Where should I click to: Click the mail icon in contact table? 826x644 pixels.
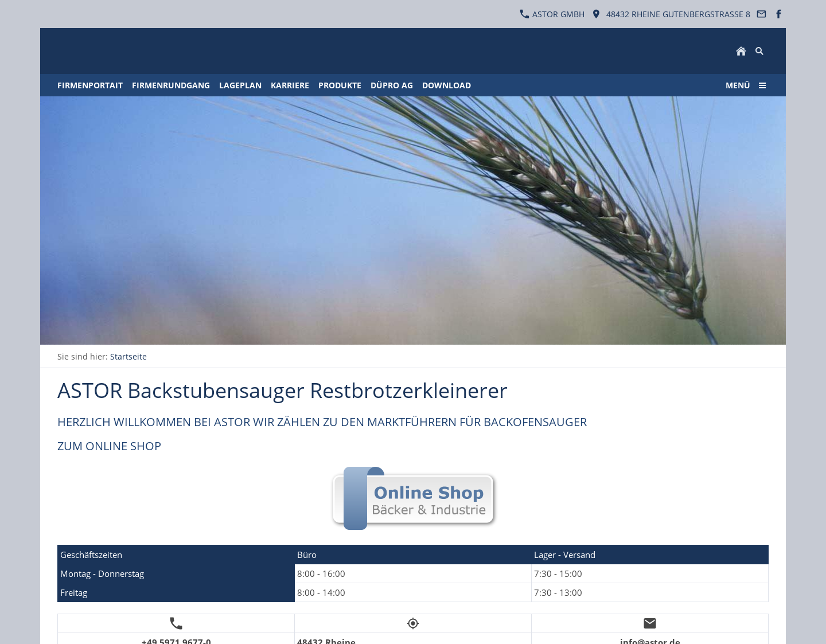650,623
